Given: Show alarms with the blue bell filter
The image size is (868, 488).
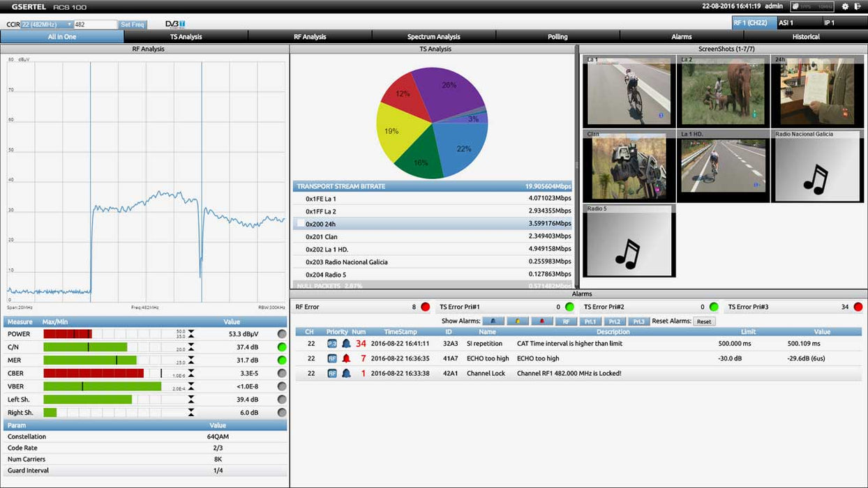Looking at the screenshot, I should point(493,321).
